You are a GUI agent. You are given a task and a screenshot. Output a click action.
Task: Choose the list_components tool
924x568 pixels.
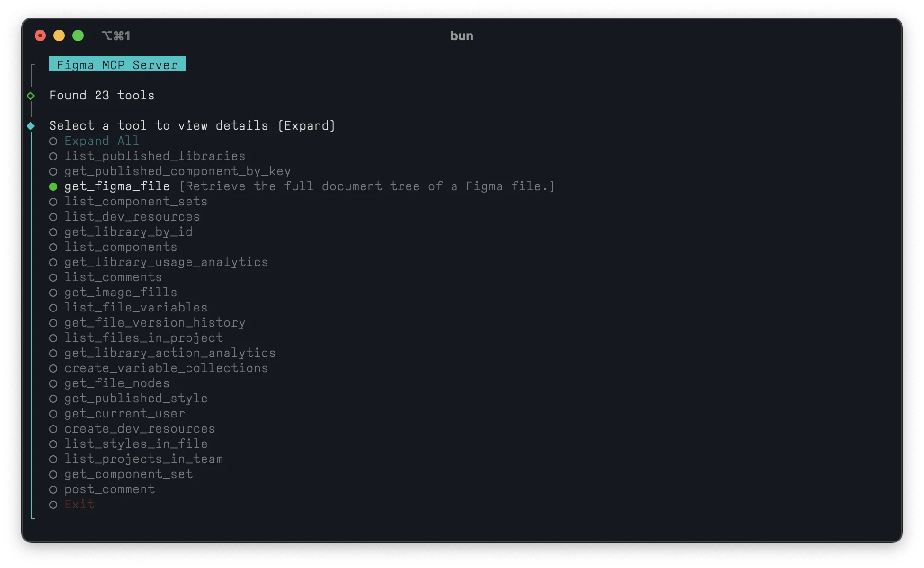[121, 247]
